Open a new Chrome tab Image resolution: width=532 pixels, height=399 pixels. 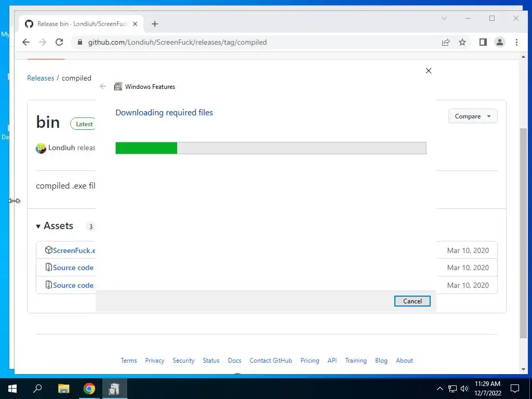click(155, 24)
